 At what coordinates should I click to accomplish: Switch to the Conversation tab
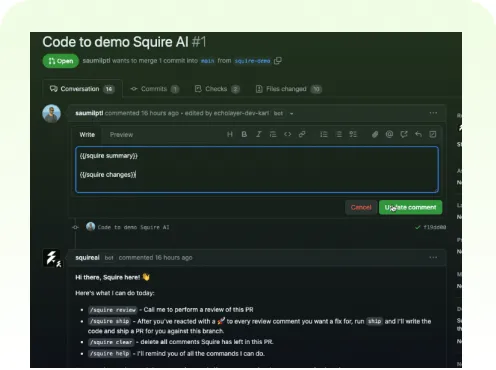click(x=82, y=89)
